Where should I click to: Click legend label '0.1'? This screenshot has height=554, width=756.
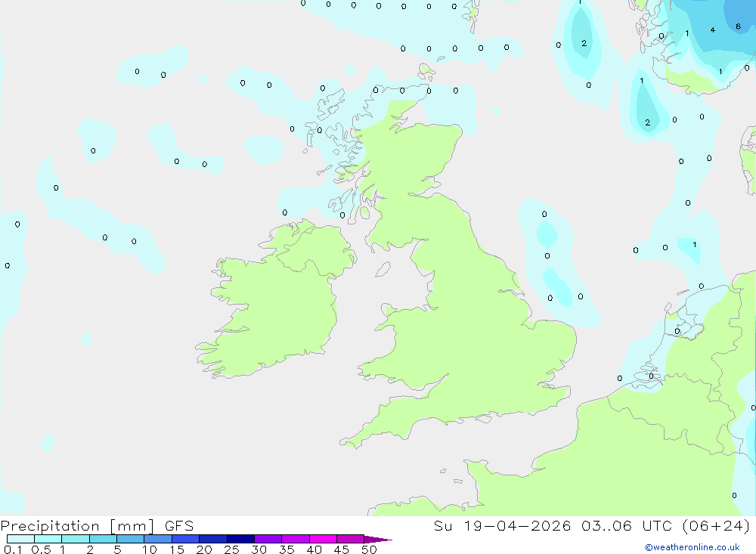pyautogui.click(x=13, y=549)
